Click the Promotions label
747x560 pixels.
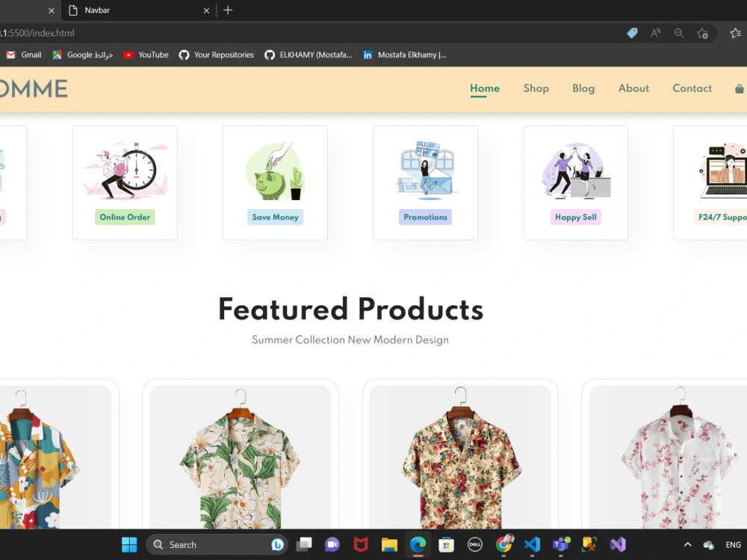click(426, 217)
